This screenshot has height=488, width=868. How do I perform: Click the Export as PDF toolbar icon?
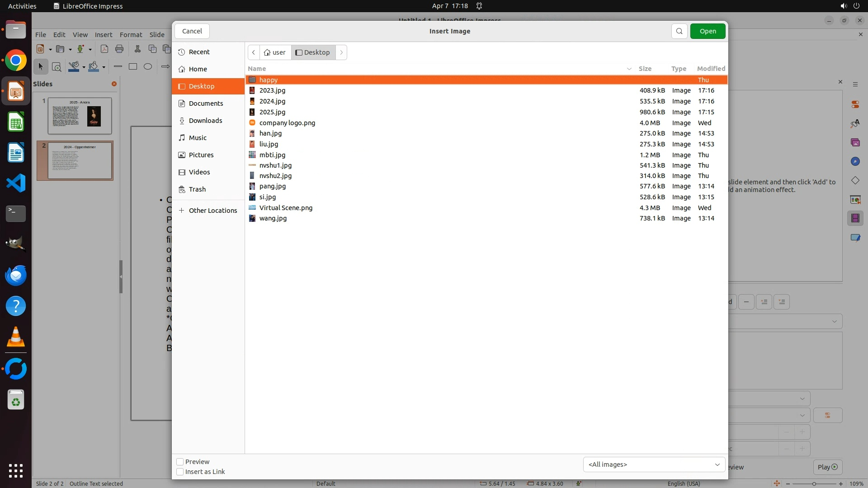[104, 49]
